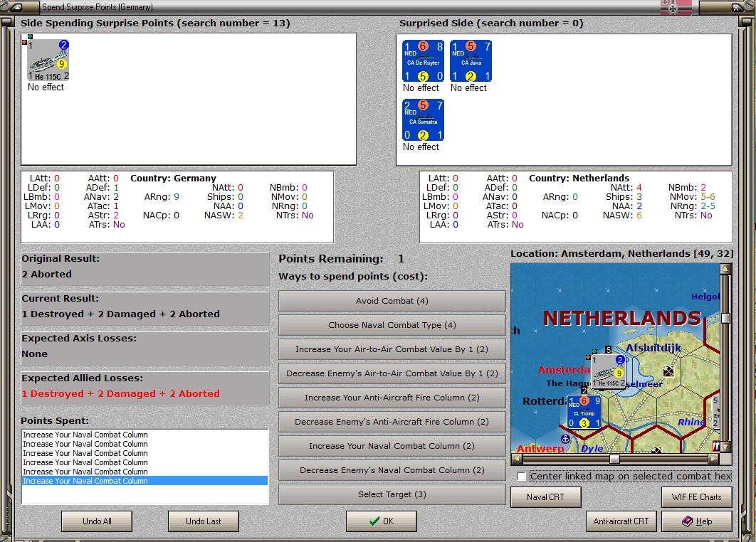Click the horizontal map scrollbar thumb
Screen dimensions: 756x542
coord(614,459)
